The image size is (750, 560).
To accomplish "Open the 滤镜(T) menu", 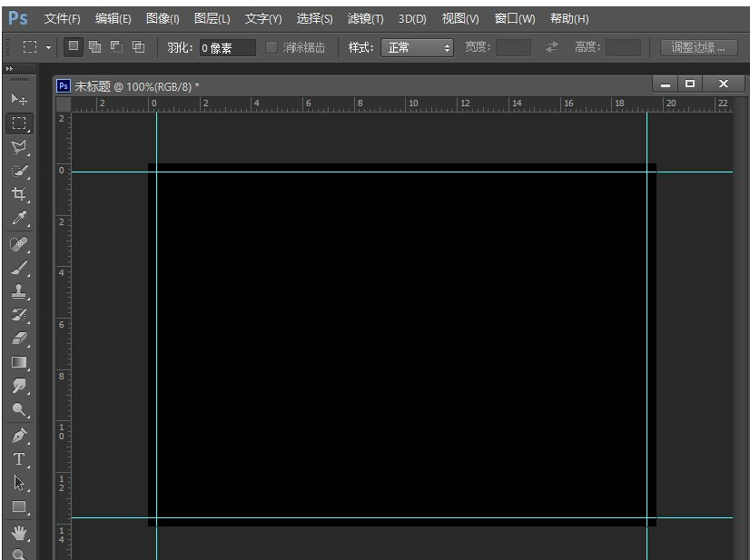I will [x=365, y=18].
